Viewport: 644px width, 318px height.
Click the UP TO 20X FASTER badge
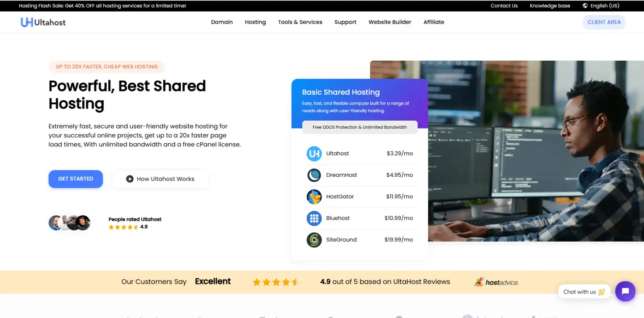point(106,67)
